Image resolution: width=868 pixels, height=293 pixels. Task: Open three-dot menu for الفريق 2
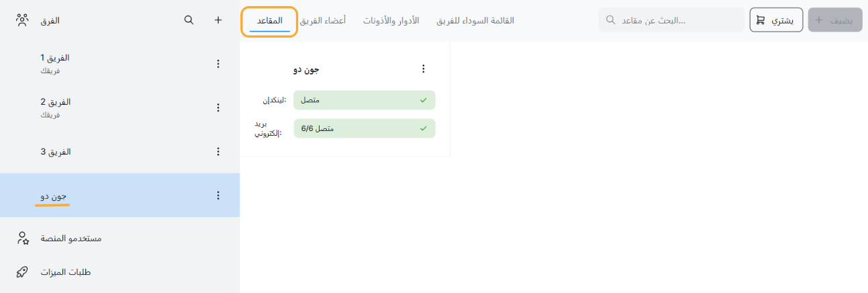pos(218,108)
